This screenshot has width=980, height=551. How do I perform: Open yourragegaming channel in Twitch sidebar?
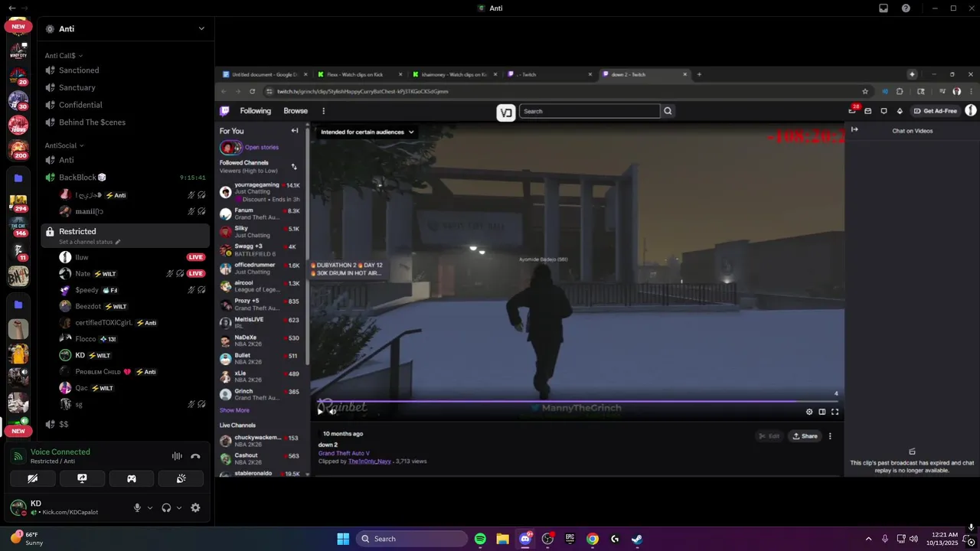click(x=261, y=192)
